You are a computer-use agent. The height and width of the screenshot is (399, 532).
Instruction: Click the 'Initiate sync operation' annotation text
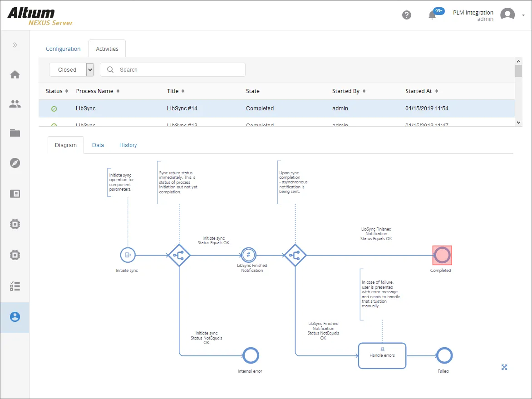122,182
